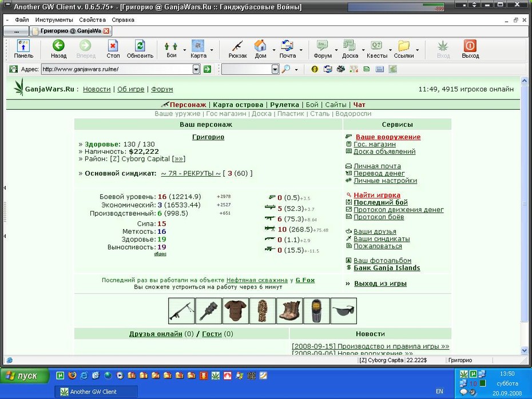The image size is (532, 399).
Task: Click the magnifier search icon
Action: [x=286, y=69]
